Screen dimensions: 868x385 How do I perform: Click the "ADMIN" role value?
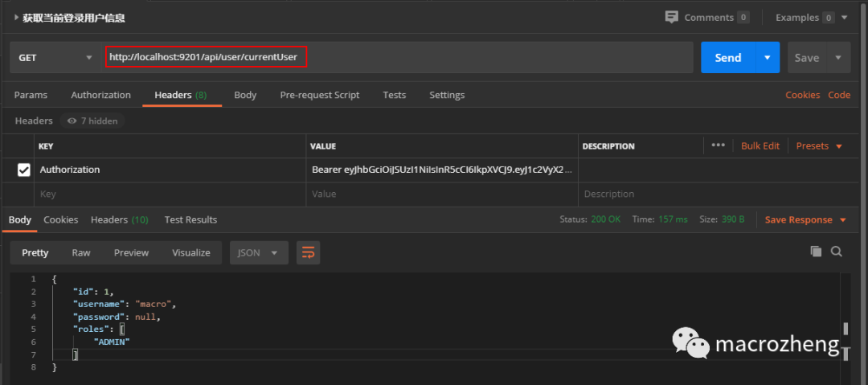(112, 342)
